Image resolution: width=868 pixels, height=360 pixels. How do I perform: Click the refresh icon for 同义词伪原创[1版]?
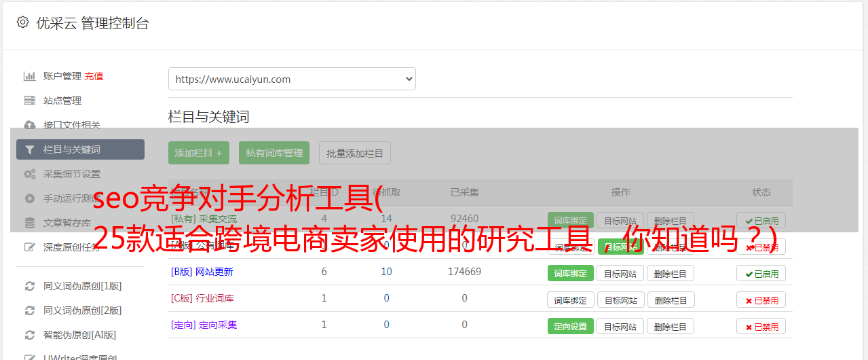point(29,286)
